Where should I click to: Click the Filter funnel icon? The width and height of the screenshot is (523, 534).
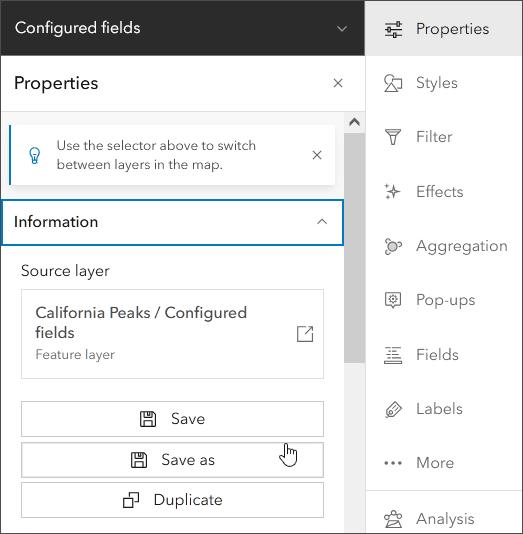point(393,137)
